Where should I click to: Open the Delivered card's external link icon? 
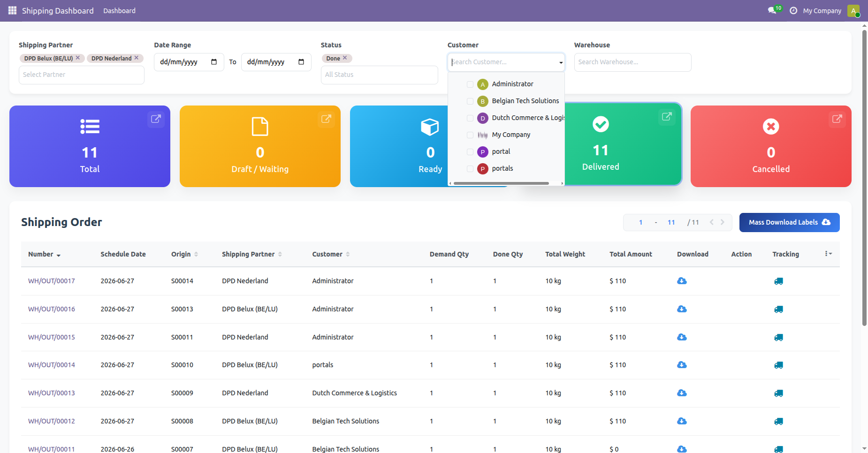click(667, 116)
